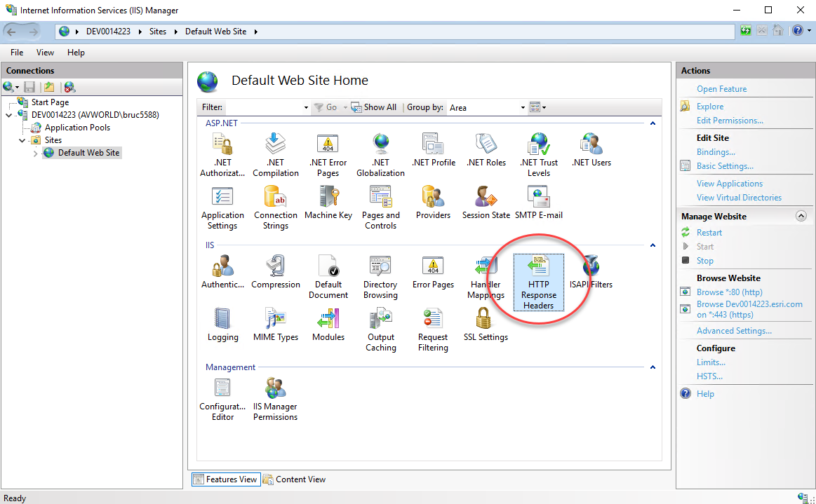This screenshot has height=504, width=816.
Task: Open the .NET Authorization feature
Action: point(222,154)
